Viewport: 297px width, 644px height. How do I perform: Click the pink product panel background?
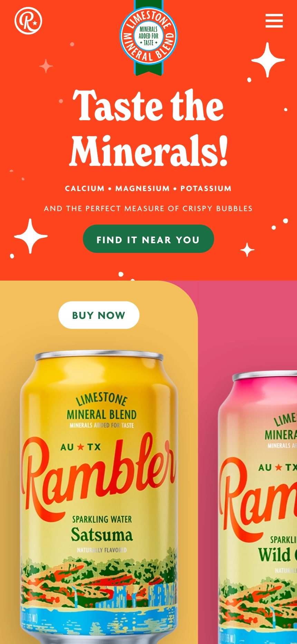[x=247, y=325]
